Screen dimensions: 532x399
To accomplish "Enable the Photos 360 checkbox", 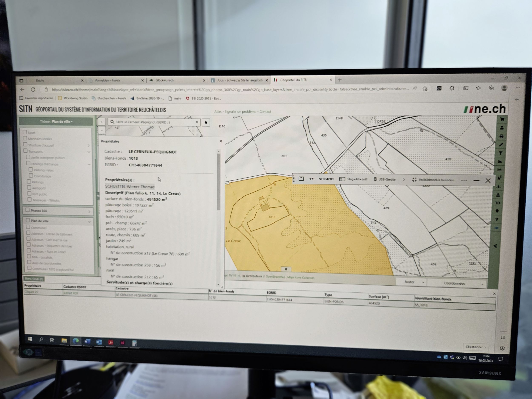I will coord(27,210).
